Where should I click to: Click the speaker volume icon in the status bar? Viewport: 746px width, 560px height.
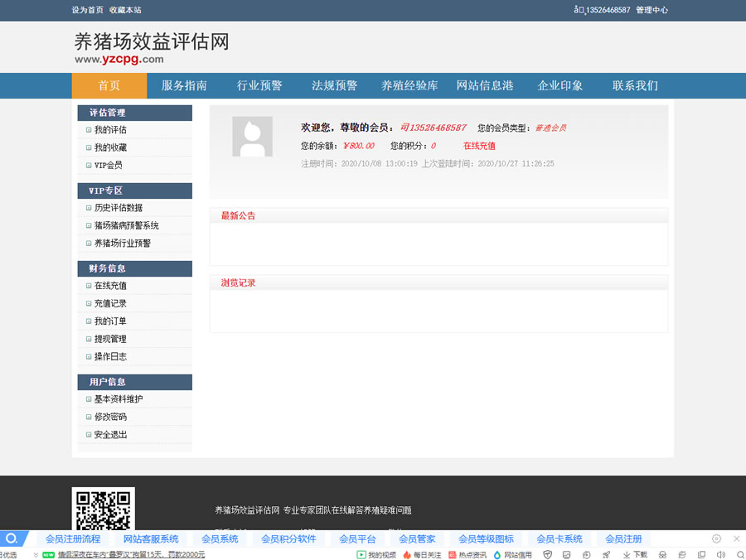pyautogui.click(x=721, y=555)
